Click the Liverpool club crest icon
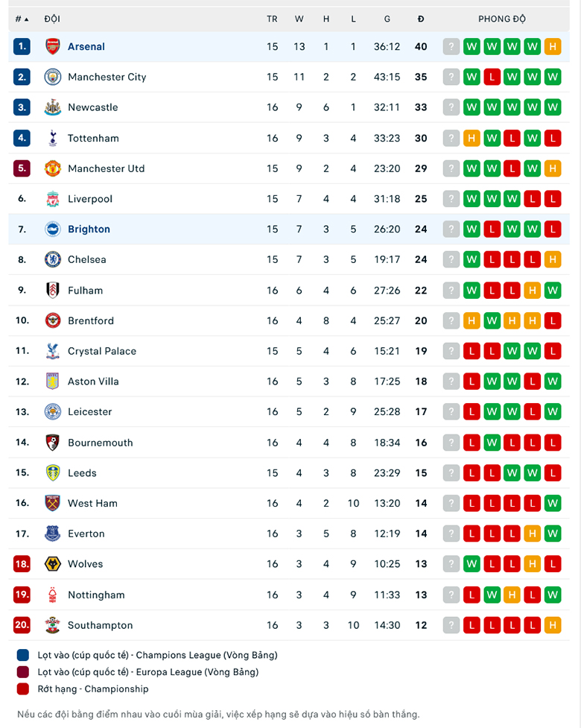The height and width of the screenshot is (728, 581). [x=52, y=199]
